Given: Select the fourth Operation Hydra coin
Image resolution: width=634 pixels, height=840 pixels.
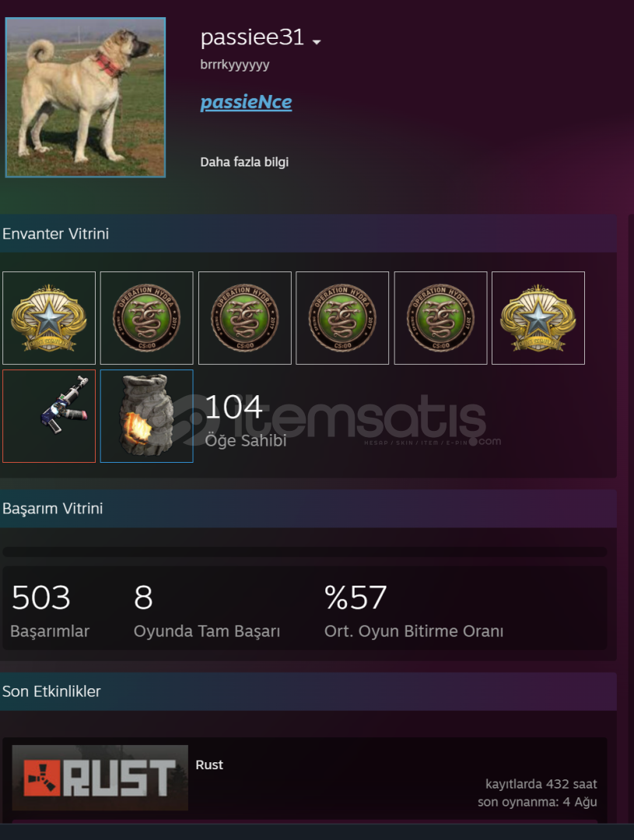Looking at the screenshot, I should click(440, 317).
